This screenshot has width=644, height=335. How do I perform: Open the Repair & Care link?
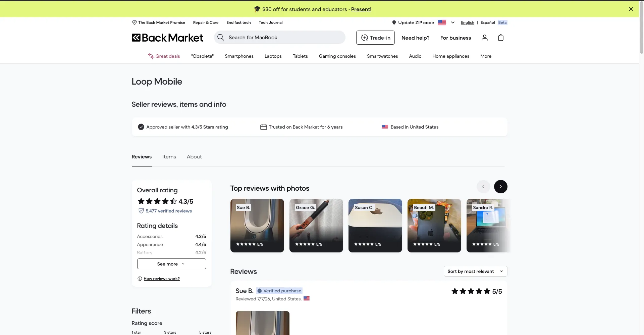[206, 22]
